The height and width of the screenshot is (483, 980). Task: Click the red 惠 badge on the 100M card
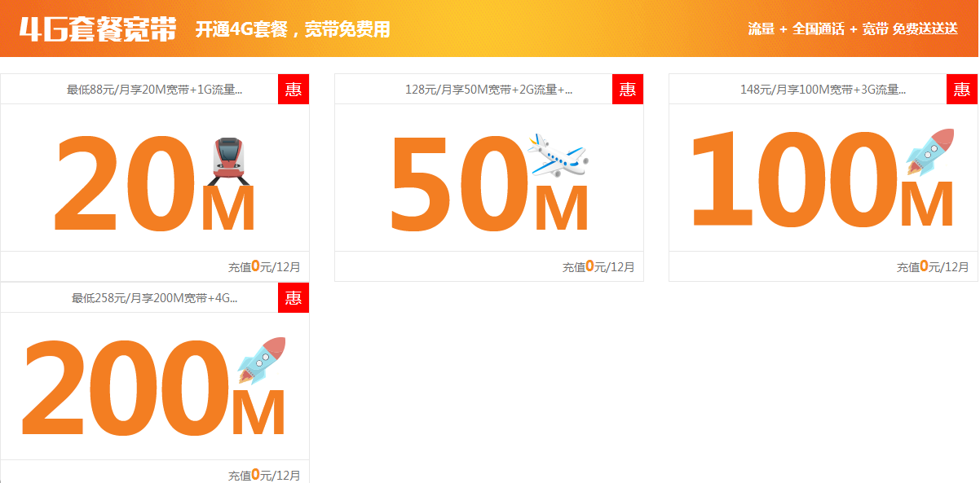tap(962, 90)
